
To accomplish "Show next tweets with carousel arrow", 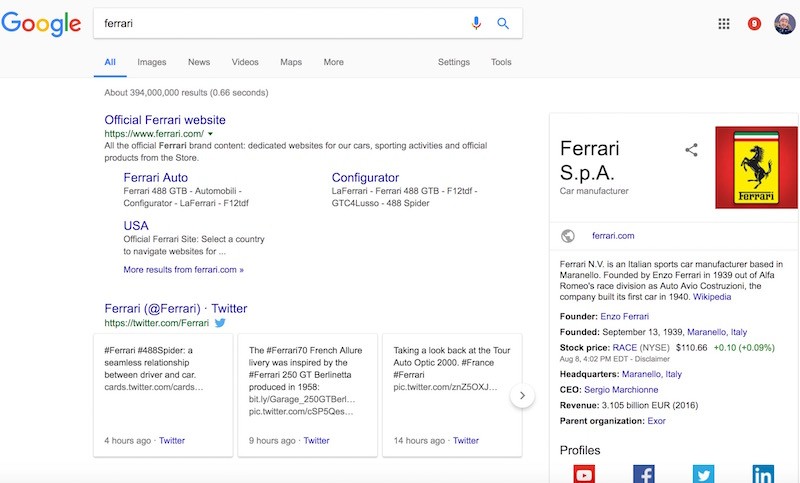I will (x=522, y=395).
